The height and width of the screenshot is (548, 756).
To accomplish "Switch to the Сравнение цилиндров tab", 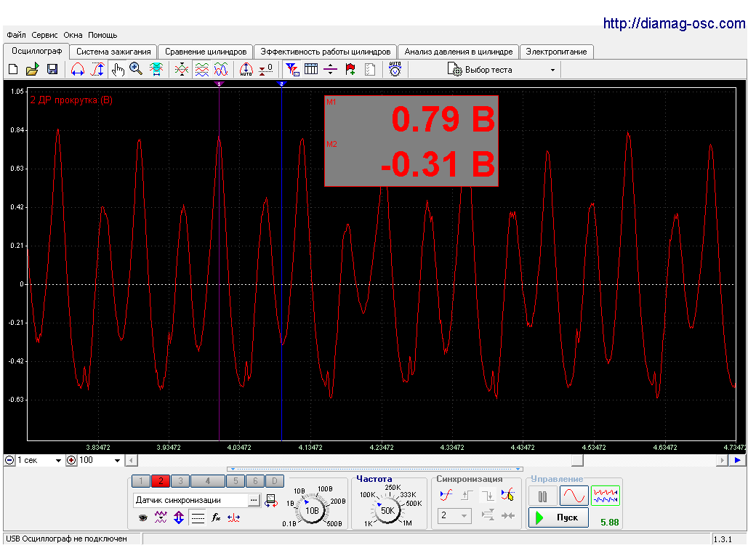I will [206, 52].
